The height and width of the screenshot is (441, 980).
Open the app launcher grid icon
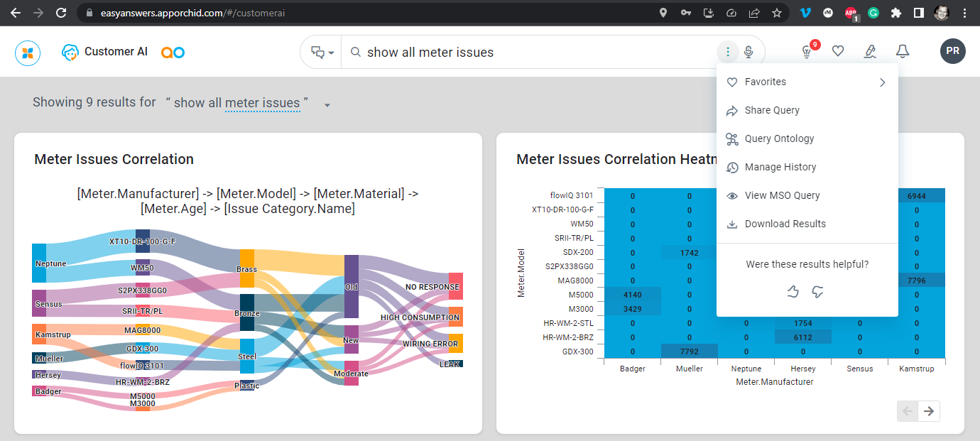click(28, 52)
